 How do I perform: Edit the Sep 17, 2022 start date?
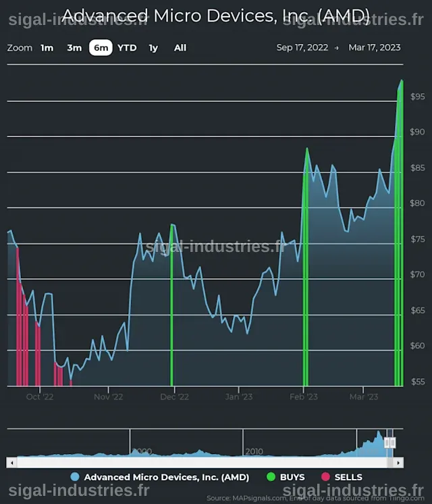[302, 47]
